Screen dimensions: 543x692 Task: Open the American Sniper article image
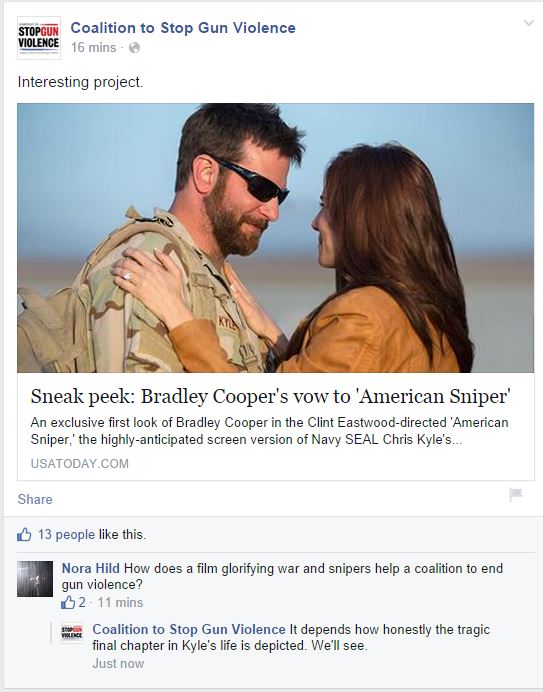(x=275, y=238)
